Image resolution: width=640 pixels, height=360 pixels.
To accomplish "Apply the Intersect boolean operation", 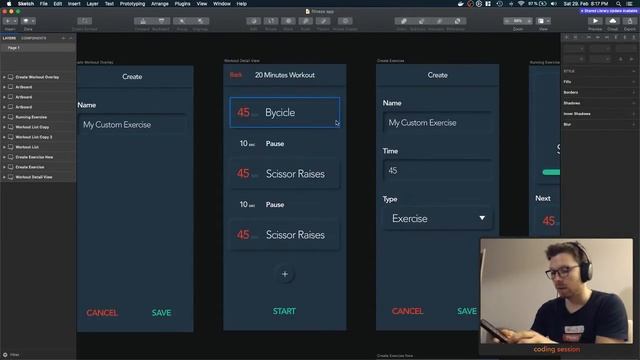I will coord(439,21).
